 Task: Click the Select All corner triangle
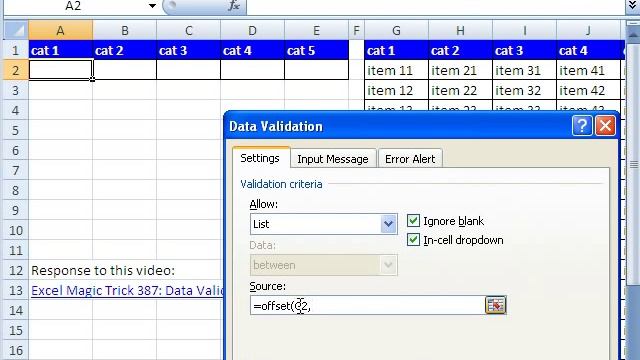[16, 31]
